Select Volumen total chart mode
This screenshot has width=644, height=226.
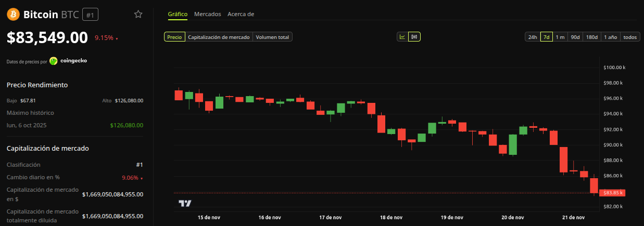(272, 37)
